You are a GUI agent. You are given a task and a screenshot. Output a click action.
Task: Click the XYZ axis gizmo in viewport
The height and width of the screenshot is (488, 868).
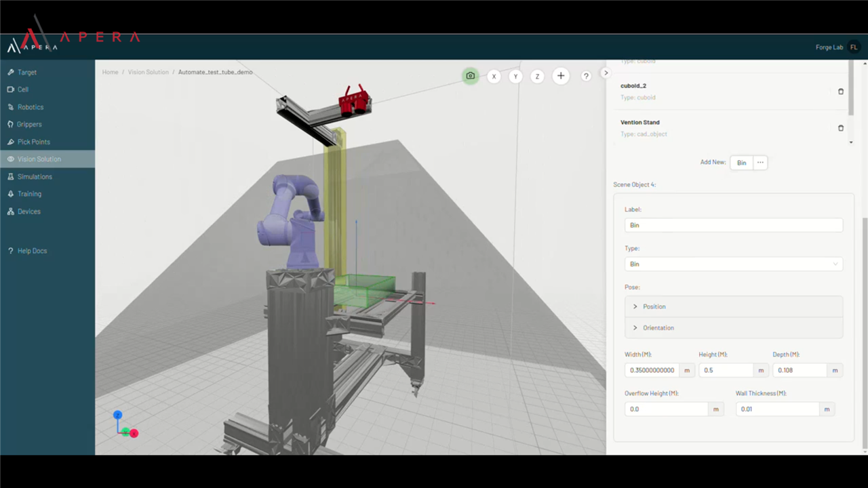click(x=125, y=425)
